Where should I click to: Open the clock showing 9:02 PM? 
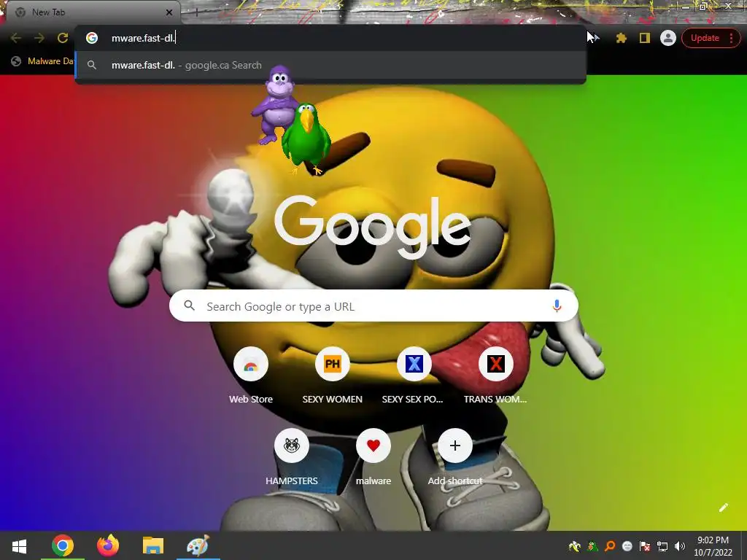713,546
